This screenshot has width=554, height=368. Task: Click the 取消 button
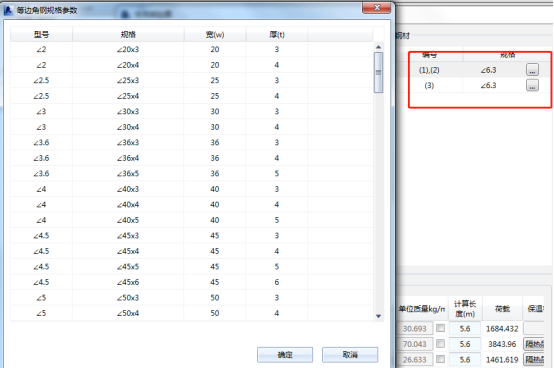350,355
